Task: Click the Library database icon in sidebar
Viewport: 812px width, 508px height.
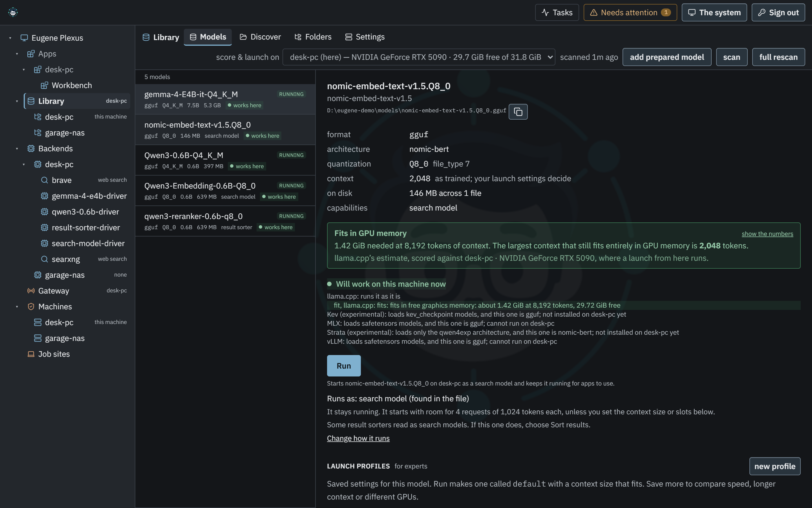Action: [31, 101]
